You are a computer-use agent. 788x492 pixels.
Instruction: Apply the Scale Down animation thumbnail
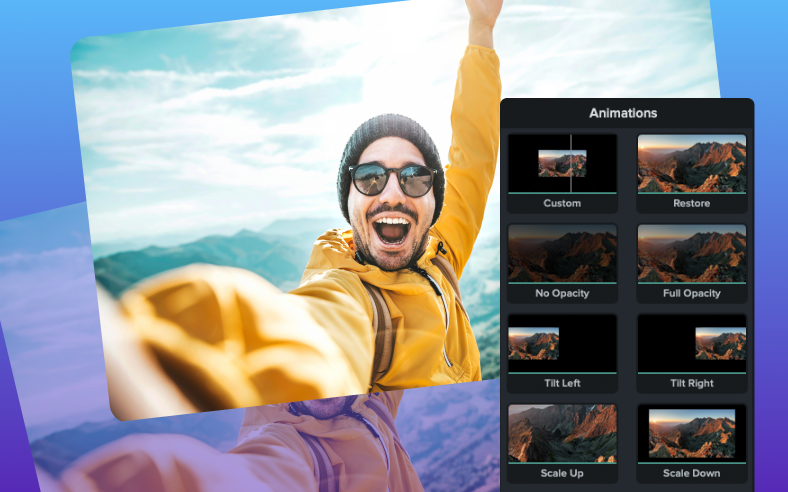pos(691,432)
